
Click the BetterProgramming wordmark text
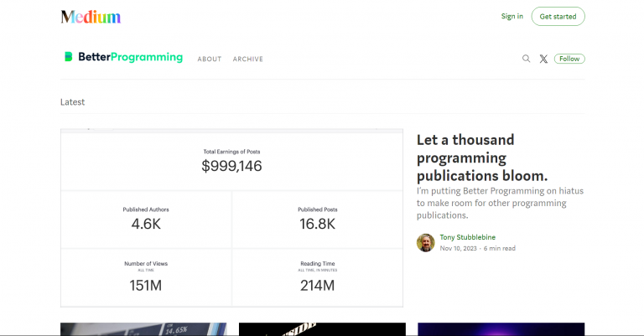click(130, 57)
